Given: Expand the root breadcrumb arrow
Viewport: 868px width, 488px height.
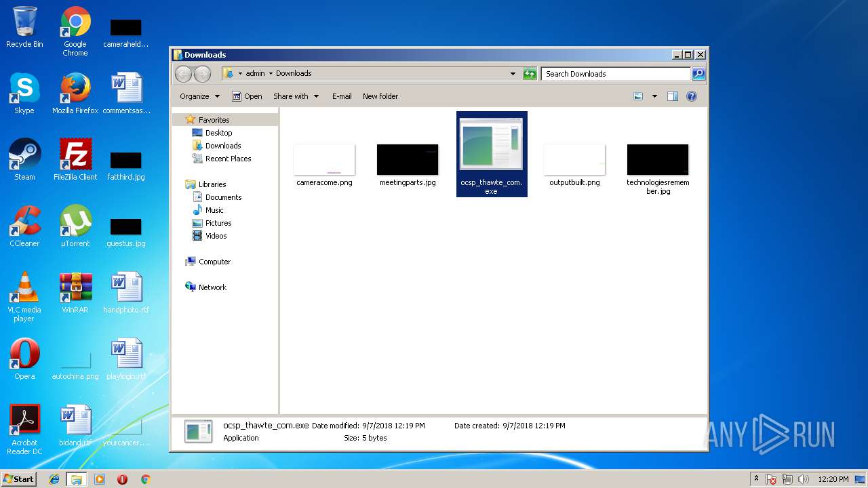Looking at the screenshot, I should (240, 73).
